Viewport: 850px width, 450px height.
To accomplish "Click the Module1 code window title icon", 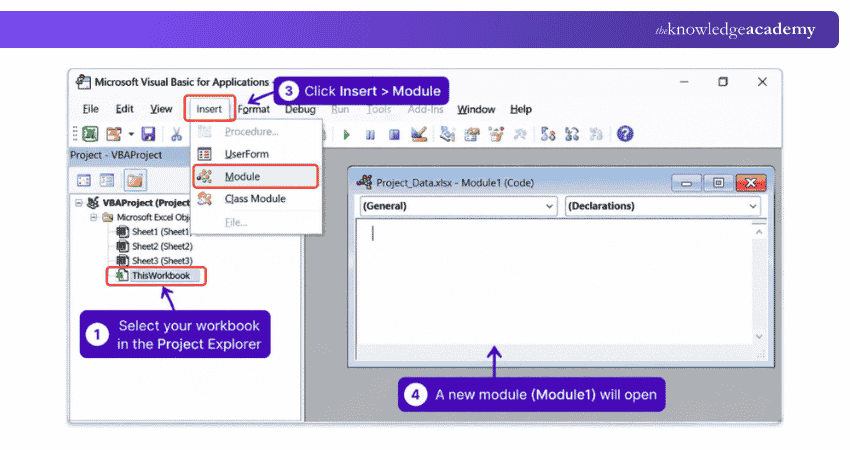I will click(364, 182).
